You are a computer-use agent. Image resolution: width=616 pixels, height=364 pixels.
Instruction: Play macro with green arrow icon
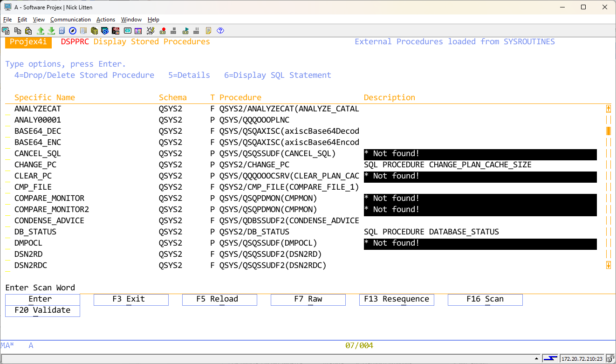point(185,31)
